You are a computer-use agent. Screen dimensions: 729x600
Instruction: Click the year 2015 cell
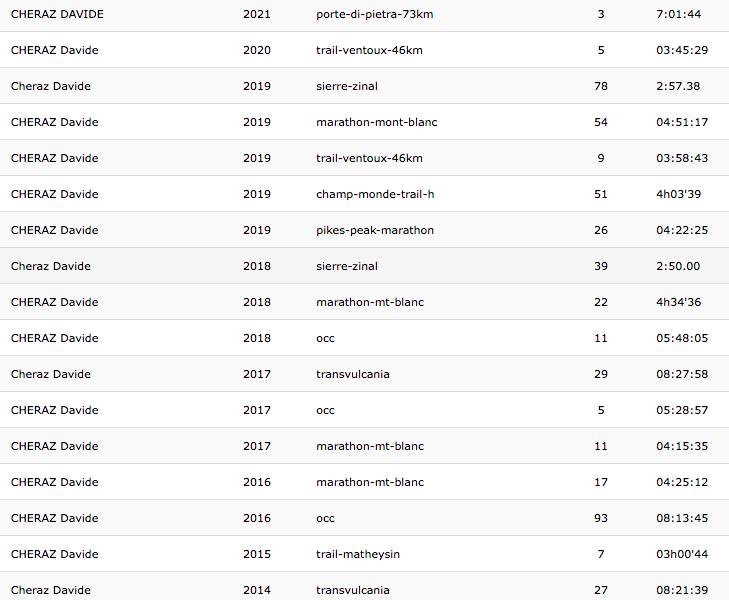[x=257, y=554]
